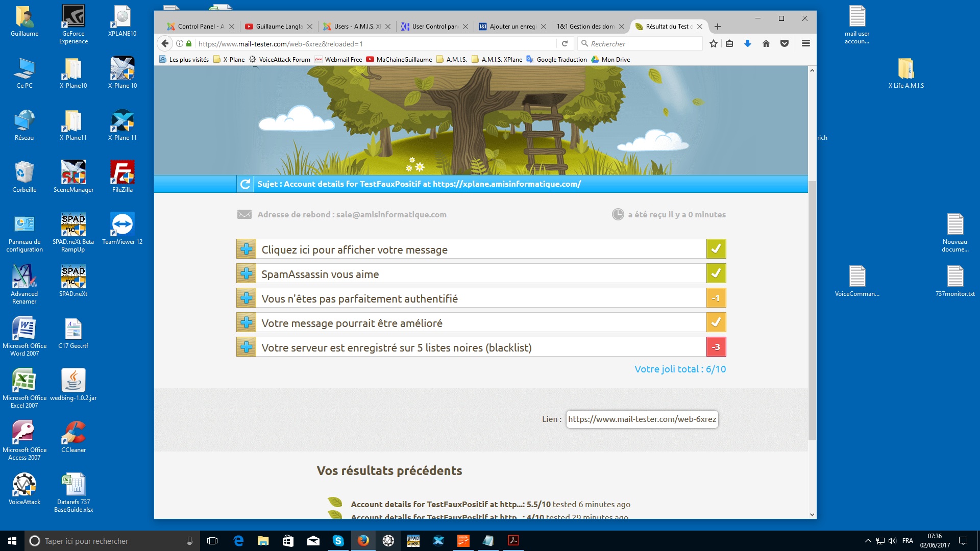Viewport: 980px width, 551px height.
Task: Click the Lien URL field
Action: (x=642, y=419)
